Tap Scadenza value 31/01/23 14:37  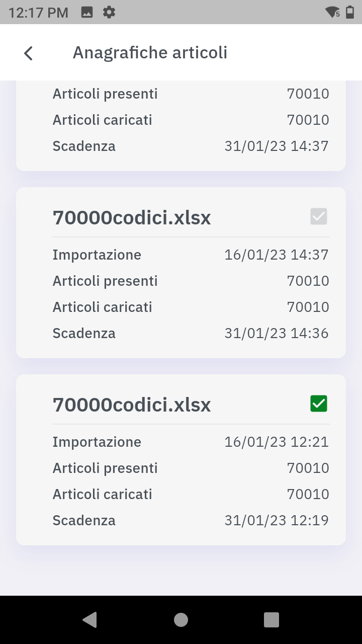pyautogui.click(x=276, y=146)
